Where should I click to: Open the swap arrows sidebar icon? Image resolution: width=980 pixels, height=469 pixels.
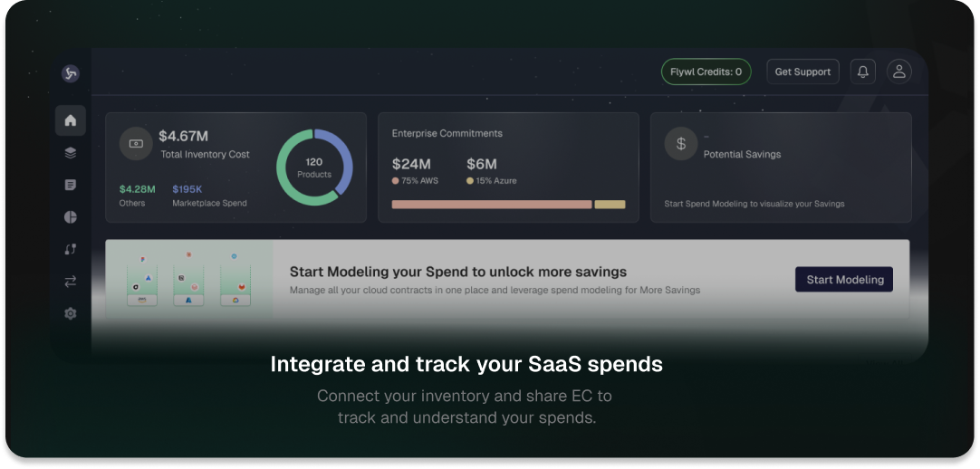click(71, 282)
